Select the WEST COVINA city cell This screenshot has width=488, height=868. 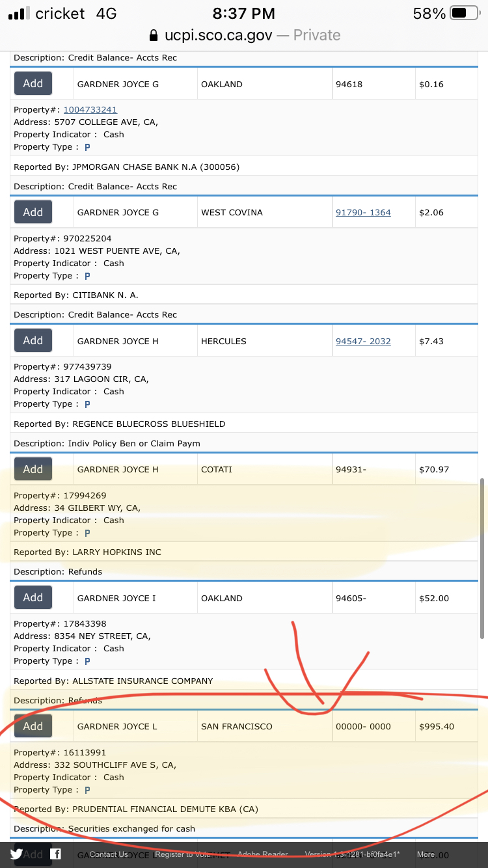click(x=264, y=212)
